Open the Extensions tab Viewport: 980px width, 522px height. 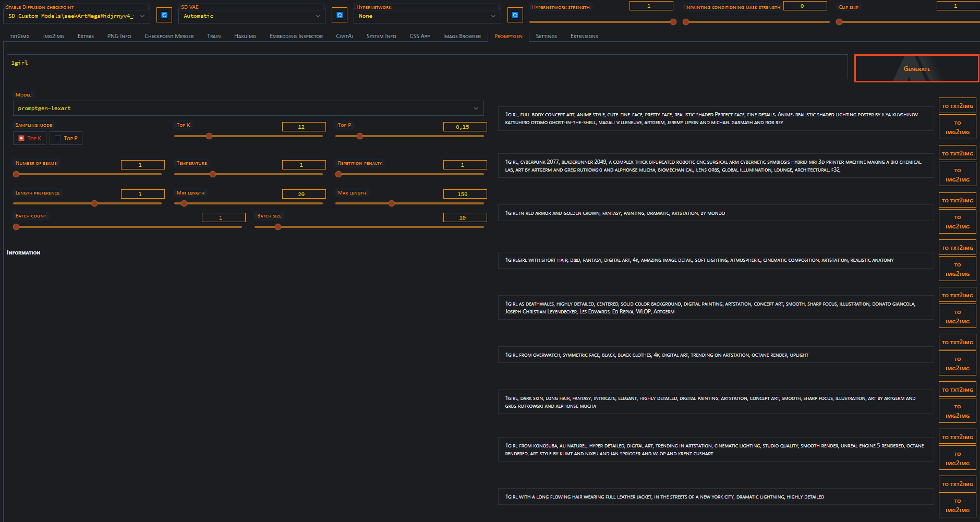[x=584, y=36]
